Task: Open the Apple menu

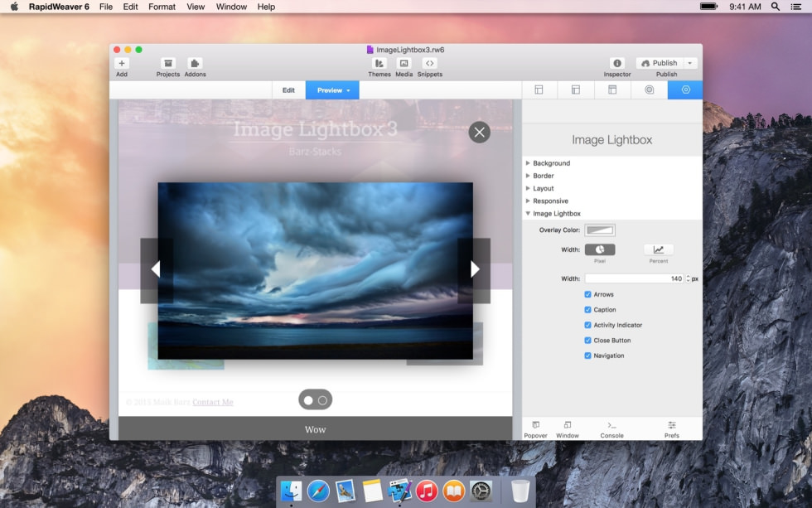Action: point(14,7)
